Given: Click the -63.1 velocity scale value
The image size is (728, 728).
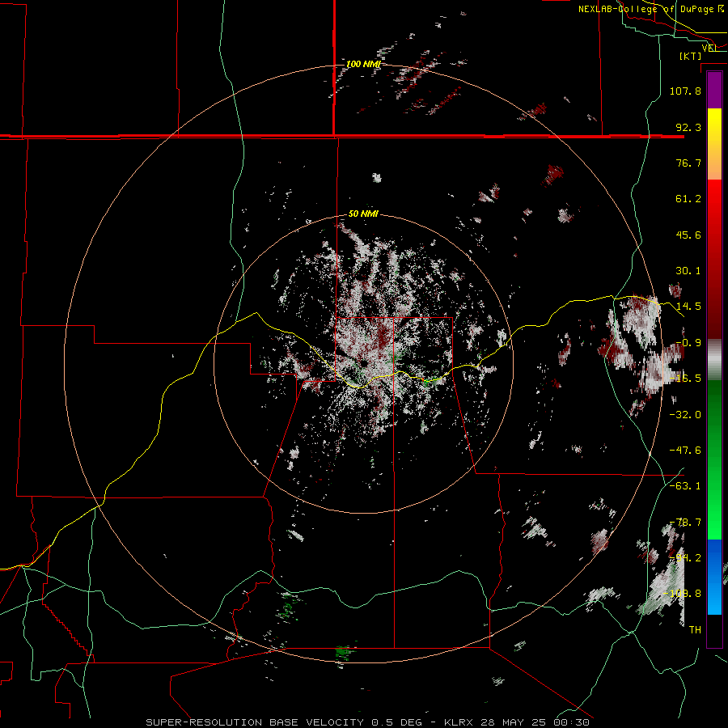Looking at the screenshot, I should (685, 486).
